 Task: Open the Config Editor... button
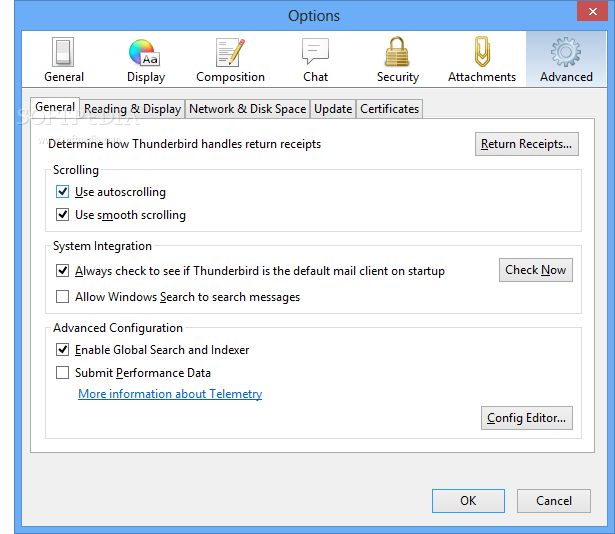pyautogui.click(x=526, y=418)
